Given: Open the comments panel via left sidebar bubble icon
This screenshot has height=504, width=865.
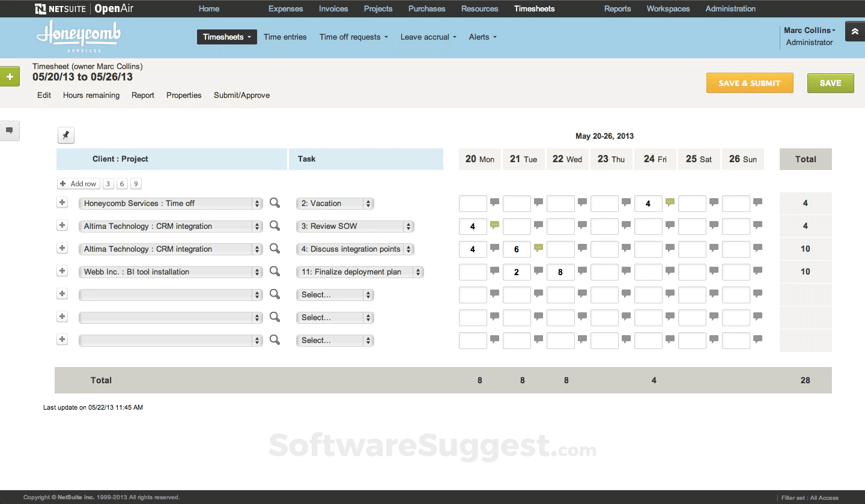Looking at the screenshot, I should click(10, 130).
